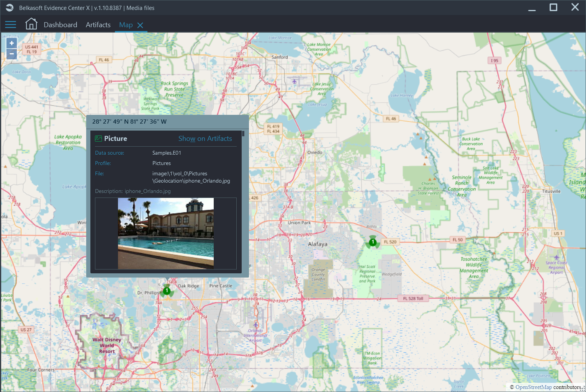Select the green marker near FL 520
Image resolution: width=586 pixels, height=392 pixels.
373,242
